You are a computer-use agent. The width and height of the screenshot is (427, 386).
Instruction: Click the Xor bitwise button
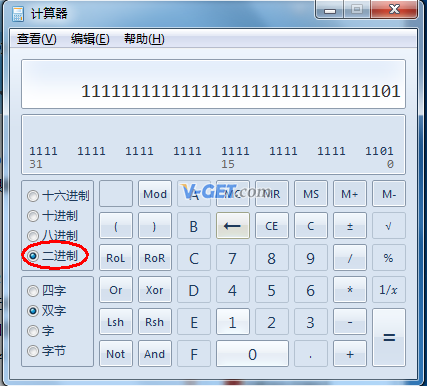[155, 290]
